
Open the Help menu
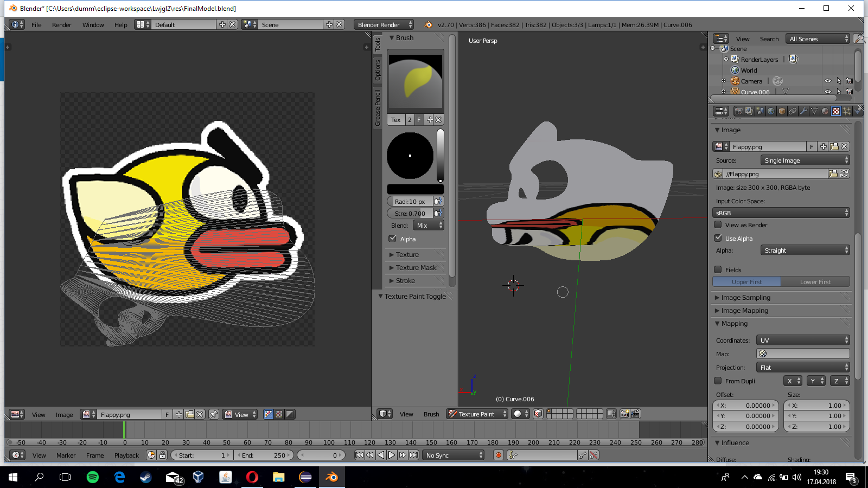click(x=121, y=25)
